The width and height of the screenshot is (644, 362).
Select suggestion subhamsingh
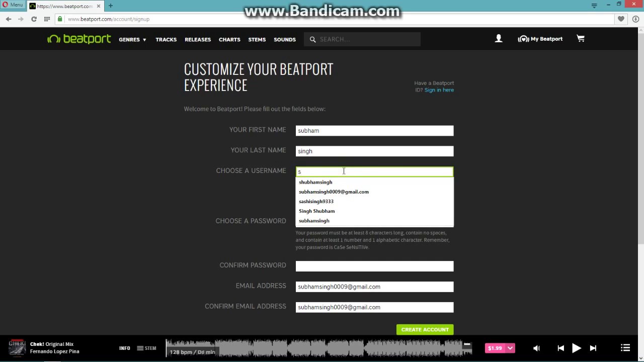[x=374, y=221]
